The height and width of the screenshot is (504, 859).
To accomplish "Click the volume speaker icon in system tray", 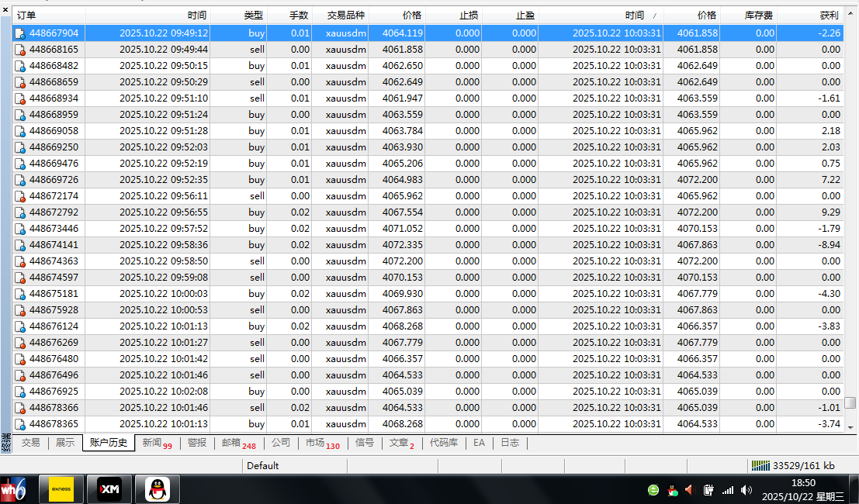I will pyautogui.click(x=746, y=490).
